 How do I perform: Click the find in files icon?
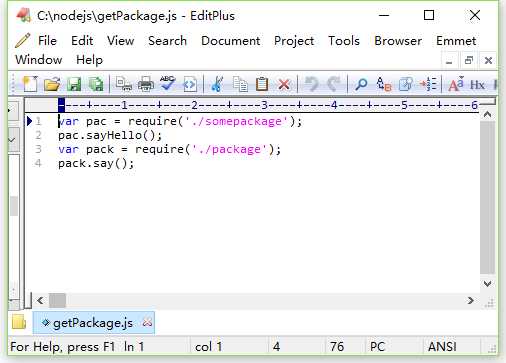(406, 84)
